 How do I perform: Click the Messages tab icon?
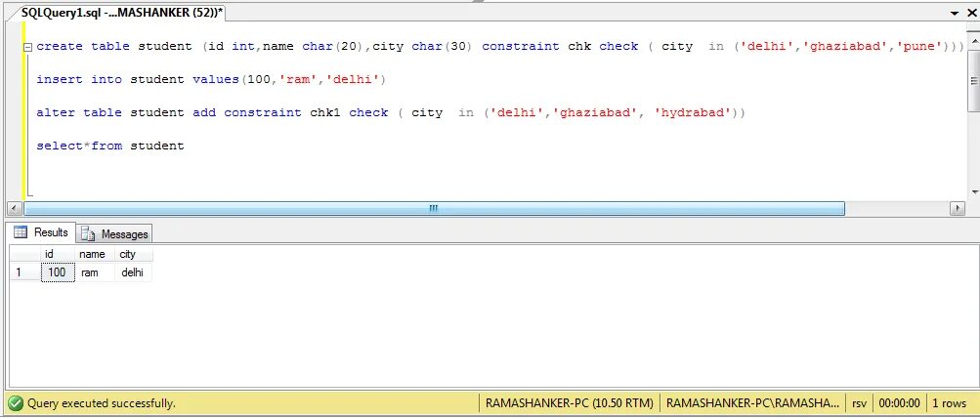(88, 234)
